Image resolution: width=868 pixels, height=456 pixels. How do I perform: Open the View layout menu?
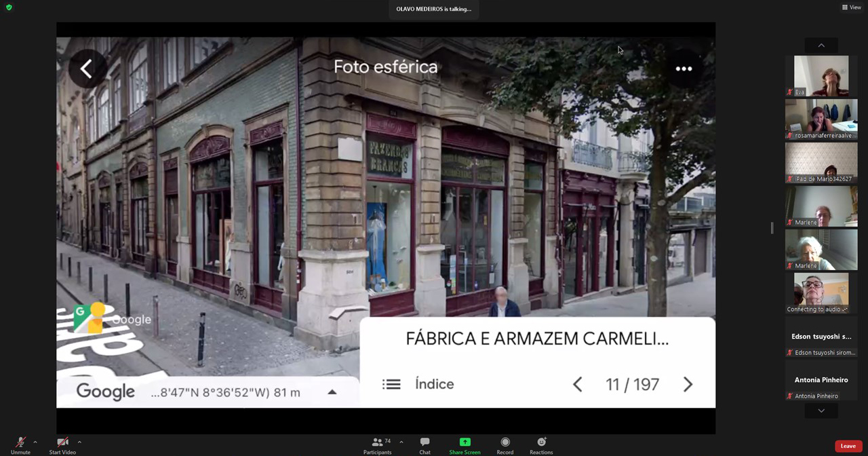click(x=851, y=7)
